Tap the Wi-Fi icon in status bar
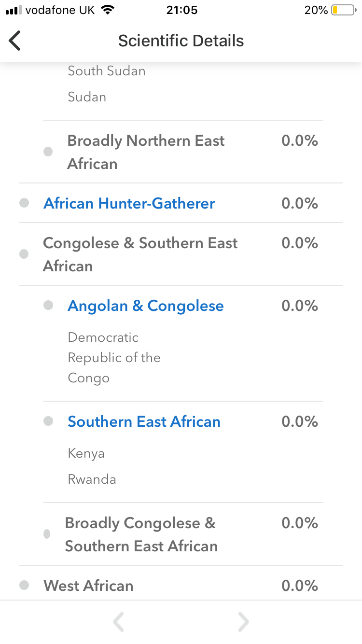Viewport: 362px width, 644px height. [108, 10]
